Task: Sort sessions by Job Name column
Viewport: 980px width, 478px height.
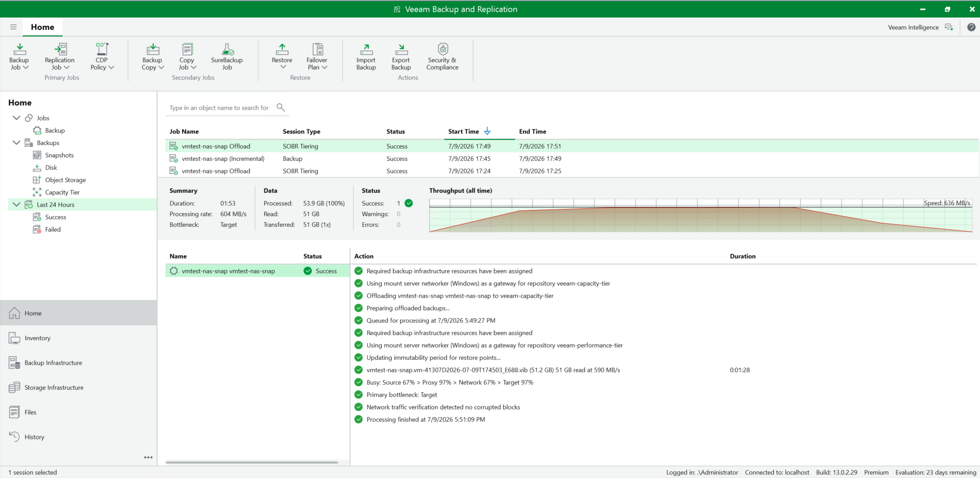Action: click(184, 131)
